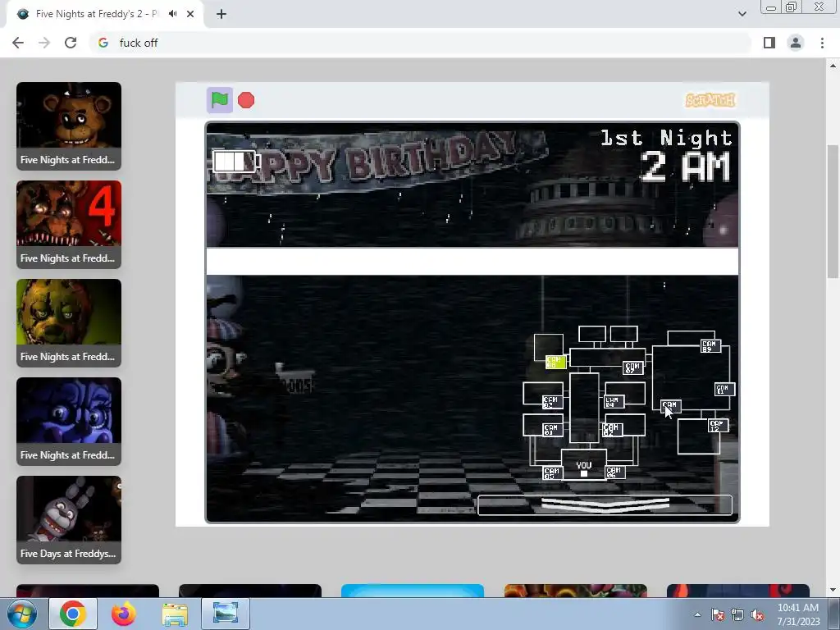Select CAM 05 beside the YOU room
840x630 pixels.
click(552, 473)
